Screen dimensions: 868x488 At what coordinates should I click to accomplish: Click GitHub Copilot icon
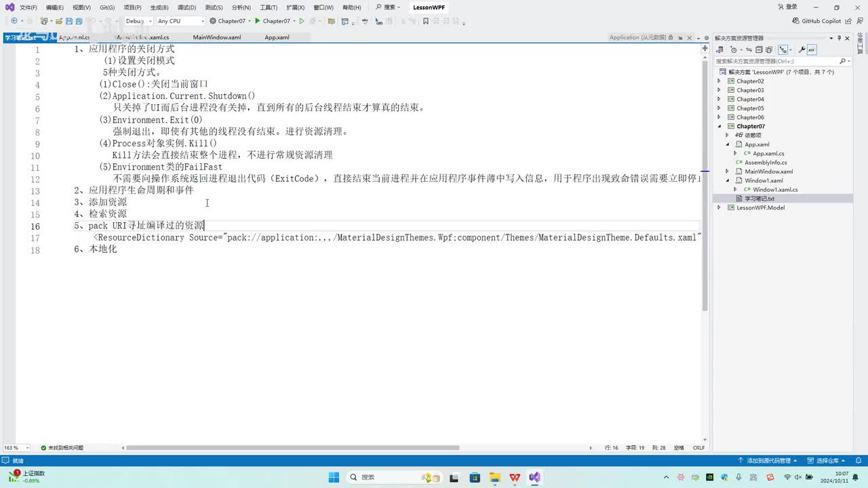795,21
